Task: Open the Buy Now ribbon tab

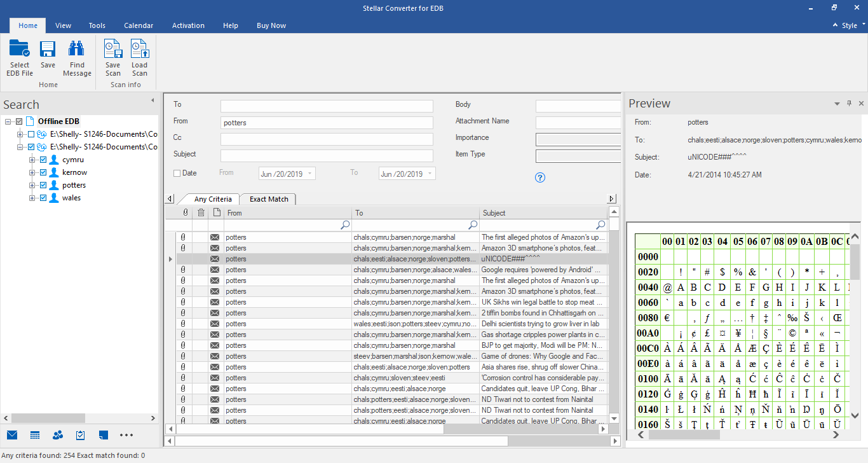Action: 271,25
